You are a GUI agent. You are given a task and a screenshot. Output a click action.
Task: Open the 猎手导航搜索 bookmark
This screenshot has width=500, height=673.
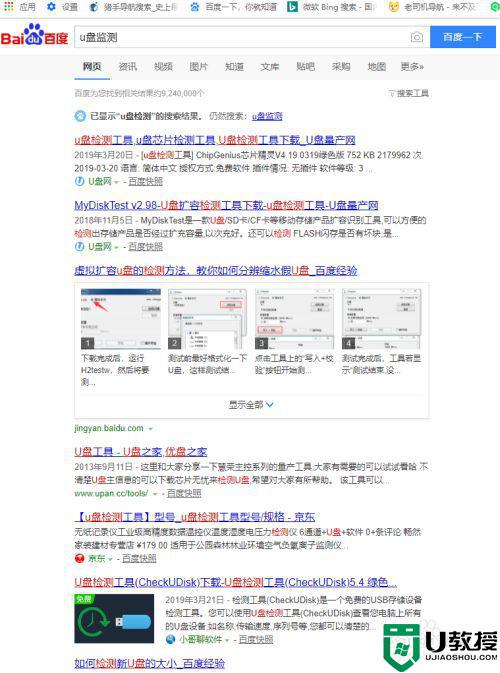133,7
